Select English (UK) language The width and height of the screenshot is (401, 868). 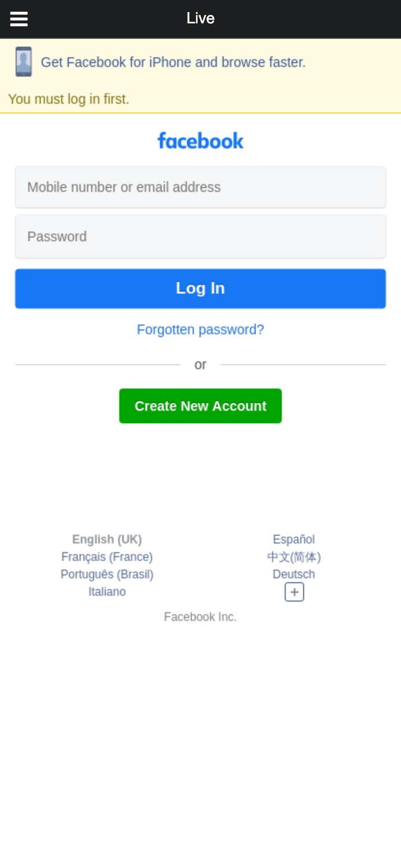107,539
